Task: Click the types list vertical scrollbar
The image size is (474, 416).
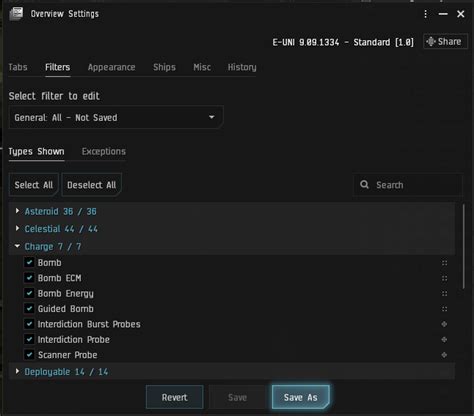Action: (464, 247)
